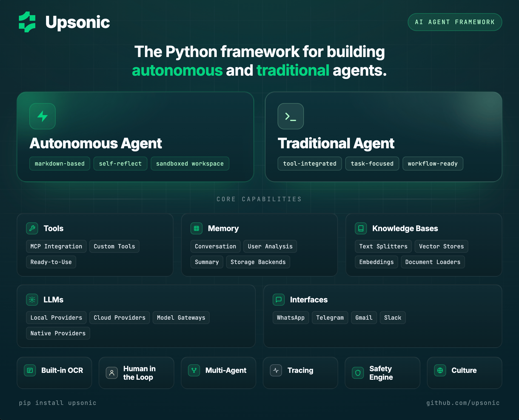Click the Interfaces section title

tap(309, 300)
